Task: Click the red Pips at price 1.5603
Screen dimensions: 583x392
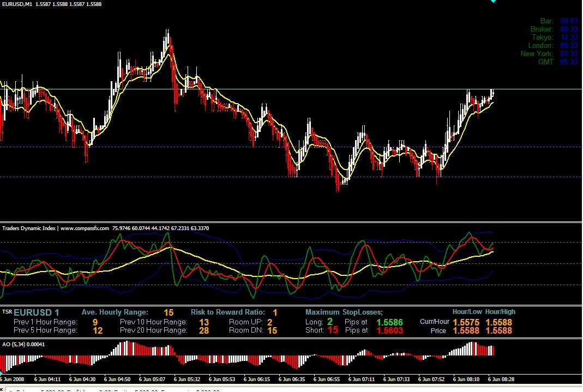Action: pyautogui.click(x=389, y=330)
